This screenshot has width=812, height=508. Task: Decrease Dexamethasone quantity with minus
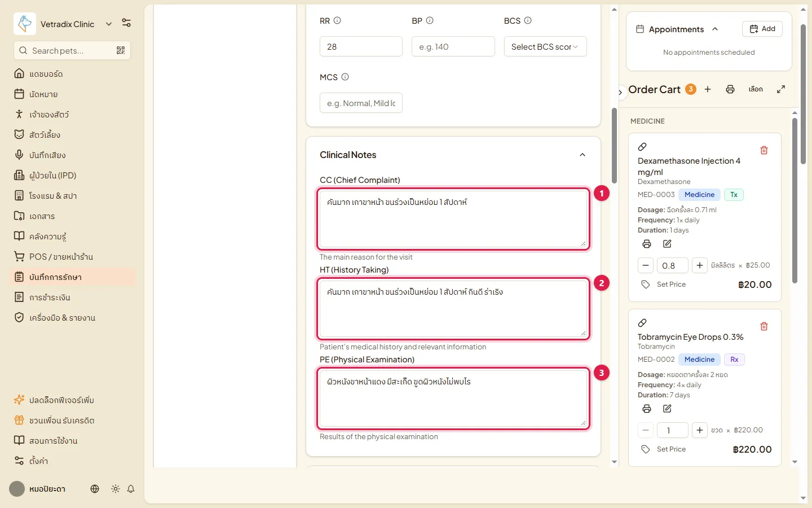pos(646,265)
